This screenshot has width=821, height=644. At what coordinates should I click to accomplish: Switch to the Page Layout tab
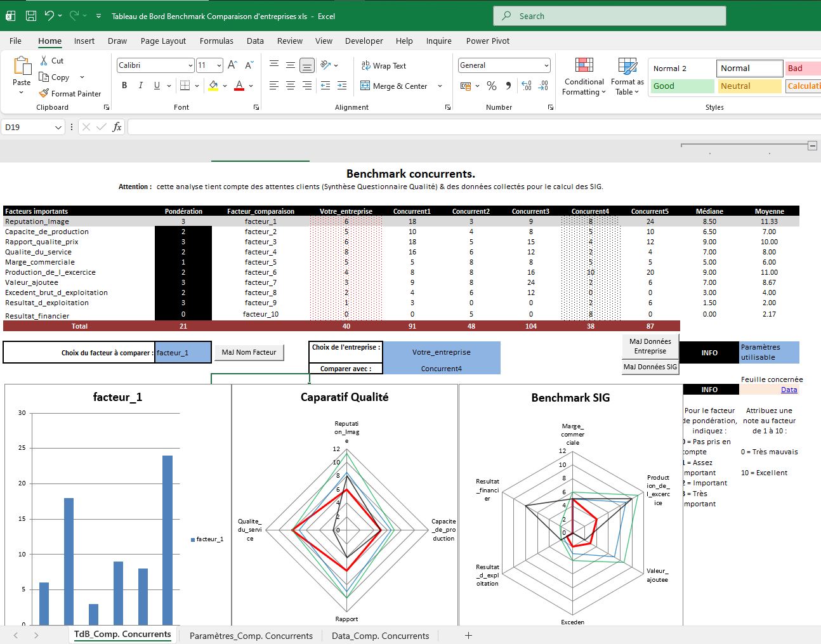[163, 41]
